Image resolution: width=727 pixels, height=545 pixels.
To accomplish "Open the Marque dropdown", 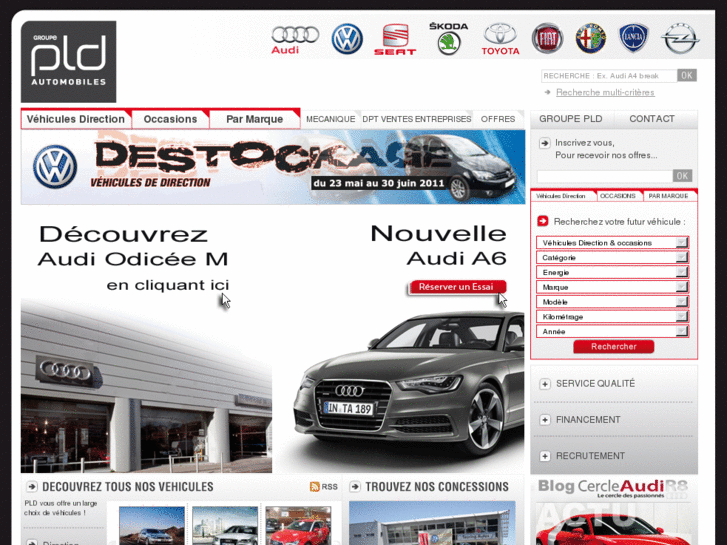I will pos(612,287).
